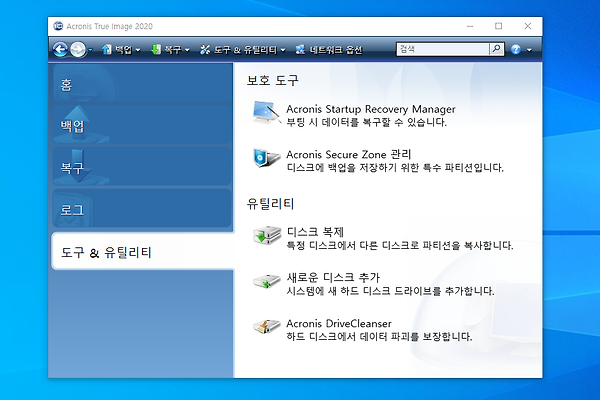Expand the 도구 & 유틸리티 toolbar menu

243,48
